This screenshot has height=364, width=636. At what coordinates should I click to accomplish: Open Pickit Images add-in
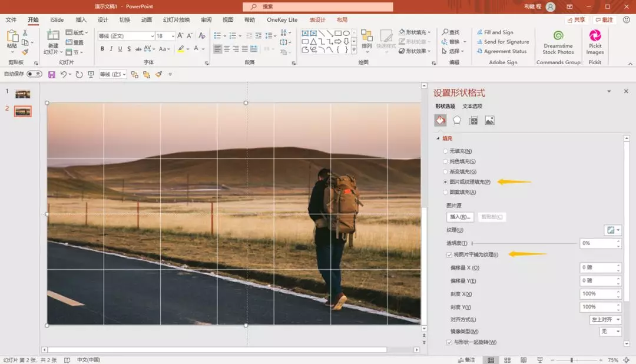coord(595,36)
